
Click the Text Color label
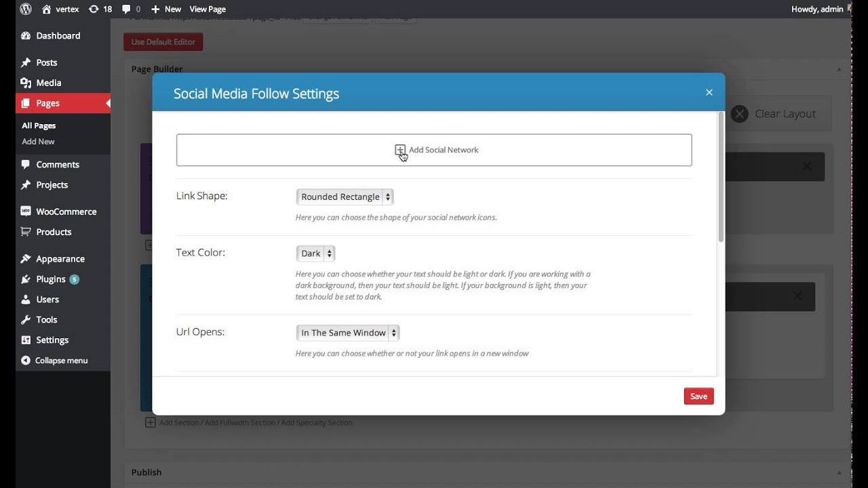[x=201, y=253]
